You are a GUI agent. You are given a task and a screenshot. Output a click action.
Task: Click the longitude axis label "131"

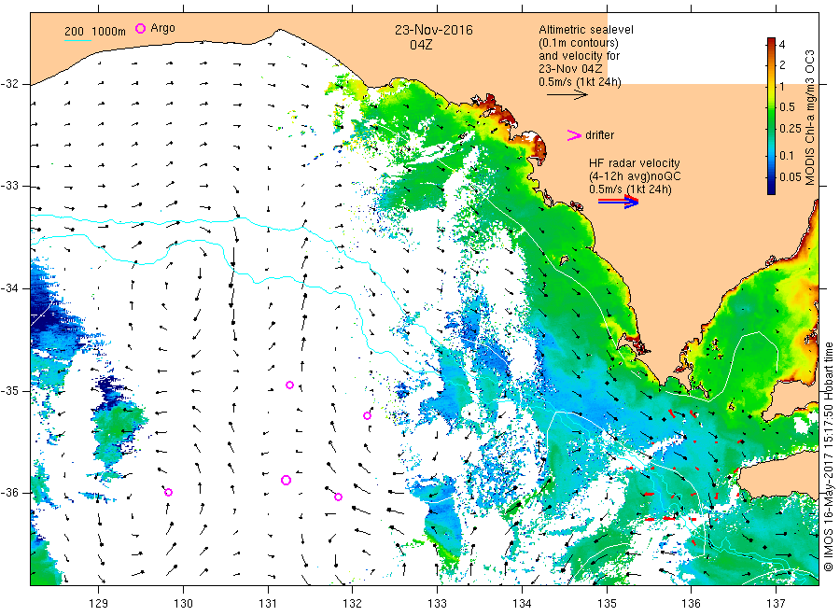click(268, 603)
